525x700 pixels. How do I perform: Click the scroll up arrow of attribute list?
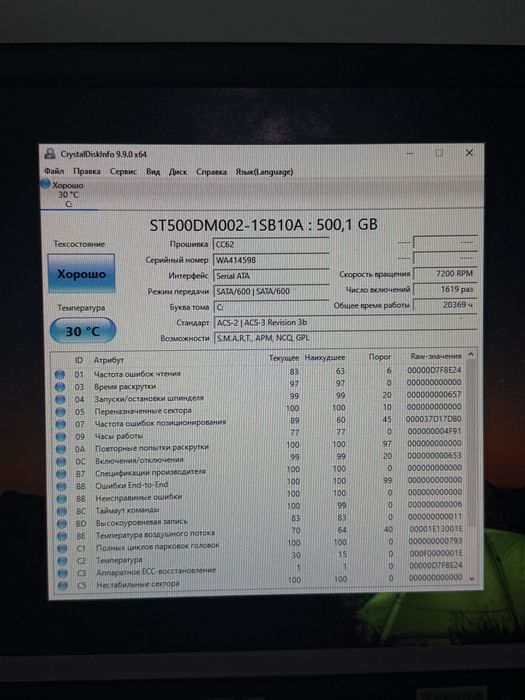click(x=471, y=355)
